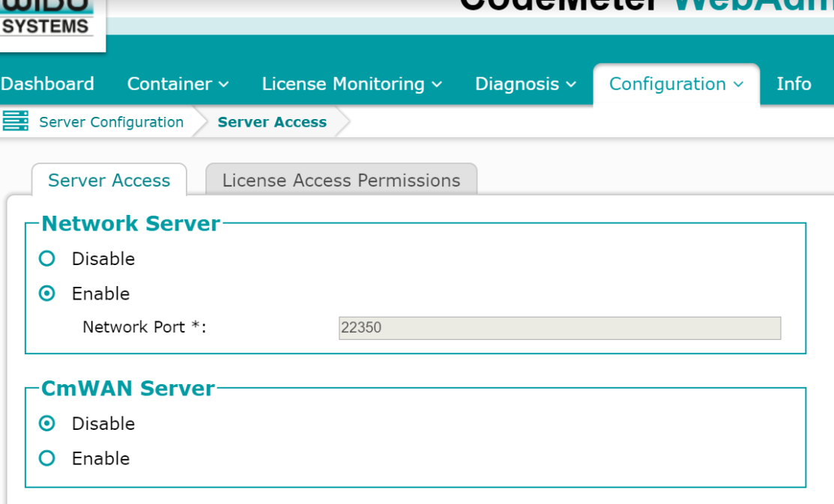The width and height of the screenshot is (834, 504).
Task: Switch to the Server Access tab
Action: click(x=109, y=180)
